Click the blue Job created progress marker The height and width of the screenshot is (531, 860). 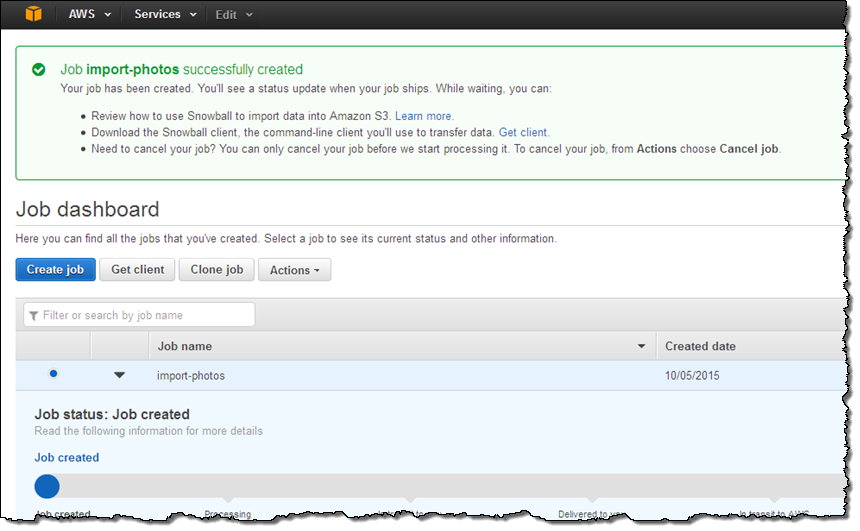[x=47, y=487]
